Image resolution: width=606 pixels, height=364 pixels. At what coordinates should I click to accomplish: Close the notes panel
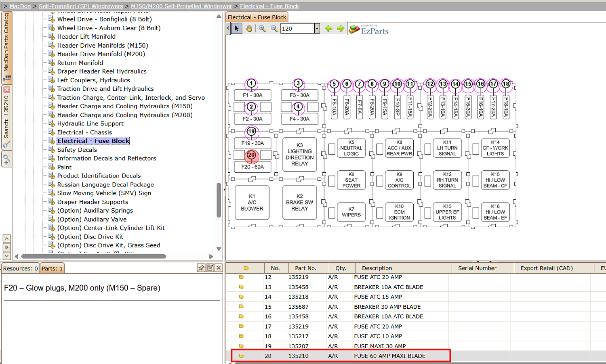[219, 268]
